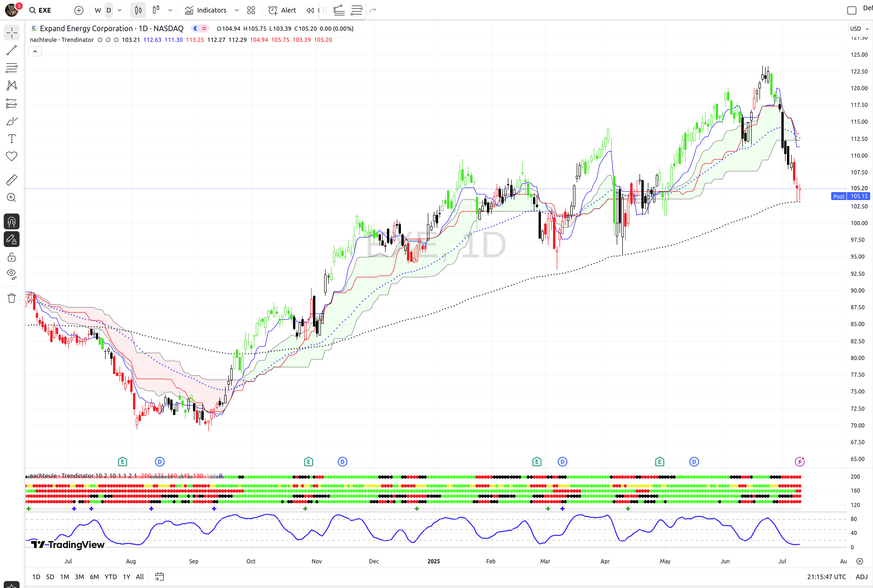Select the crosshair cursor tool
Viewport: 873px width, 588px height.
(x=12, y=33)
